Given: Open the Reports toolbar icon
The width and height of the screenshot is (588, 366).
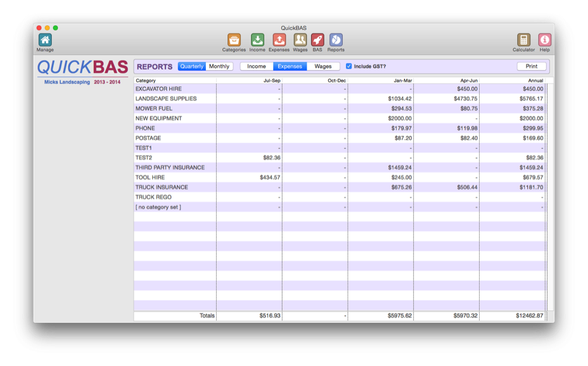Looking at the screenshot, I should coord(335,40).
